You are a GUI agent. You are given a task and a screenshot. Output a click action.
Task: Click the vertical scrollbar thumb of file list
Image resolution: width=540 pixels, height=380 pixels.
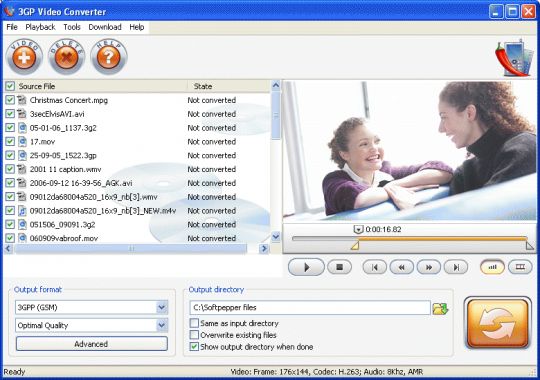click(x=276, y=116)
